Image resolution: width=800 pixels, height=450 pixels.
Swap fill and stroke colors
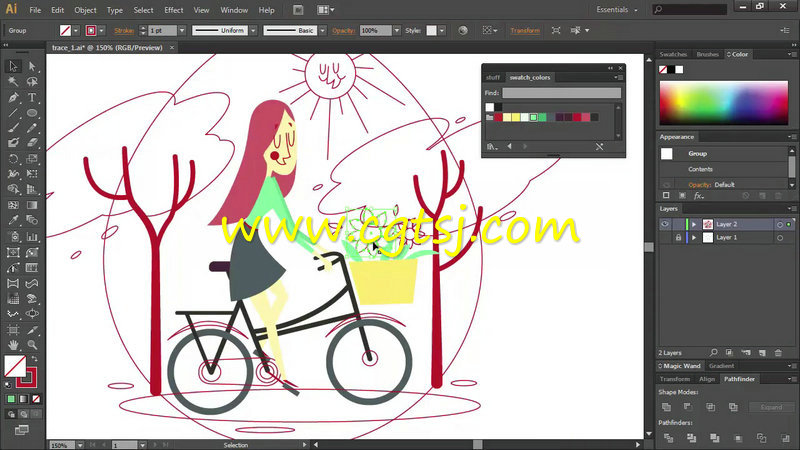click(35, 359)
